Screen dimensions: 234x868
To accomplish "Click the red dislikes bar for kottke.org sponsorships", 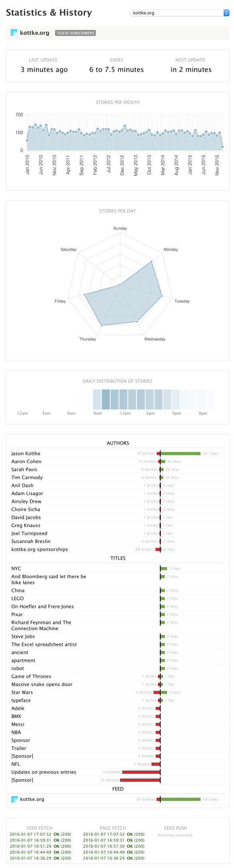I will click(158, 549).
